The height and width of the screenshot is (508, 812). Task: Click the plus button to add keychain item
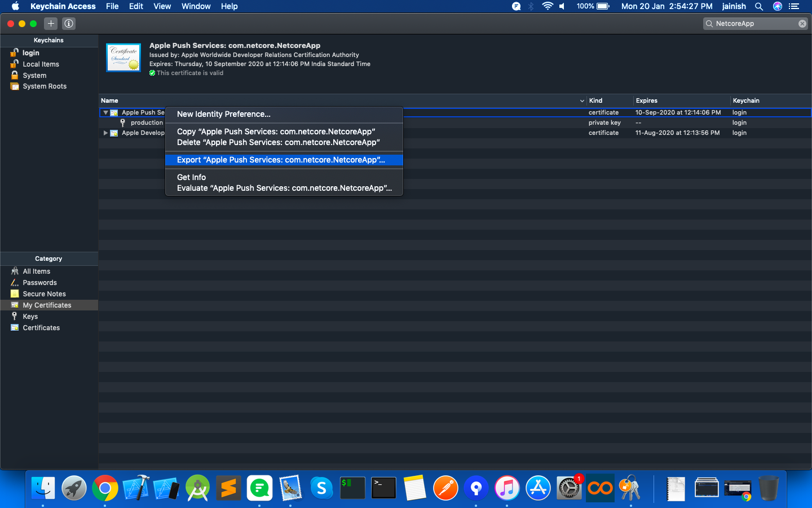(51, 24)
